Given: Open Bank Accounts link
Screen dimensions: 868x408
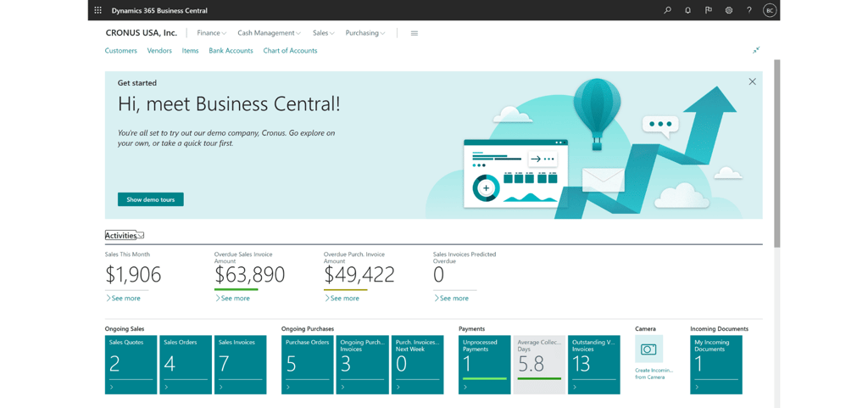Looking at the screenshot, I should point(231,50).
